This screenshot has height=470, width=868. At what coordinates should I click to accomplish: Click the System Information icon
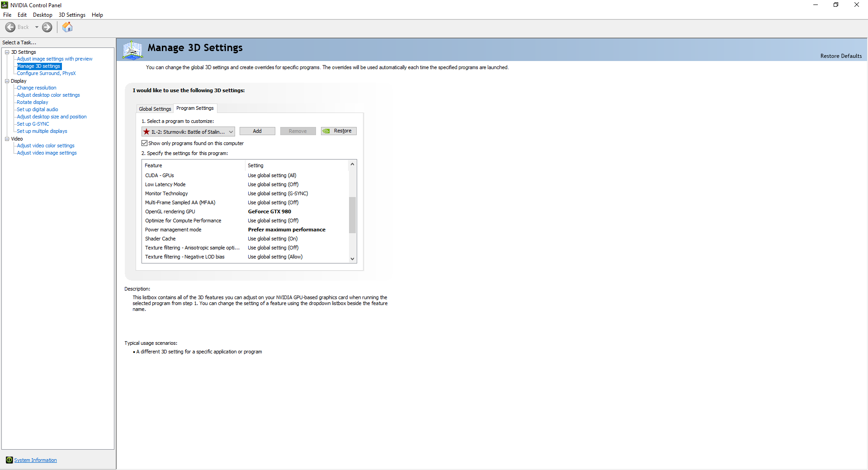click(9, 460)
